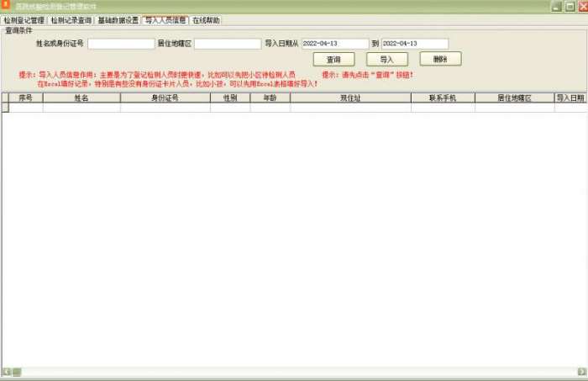Click the 居住地辖区 column header

514,98
